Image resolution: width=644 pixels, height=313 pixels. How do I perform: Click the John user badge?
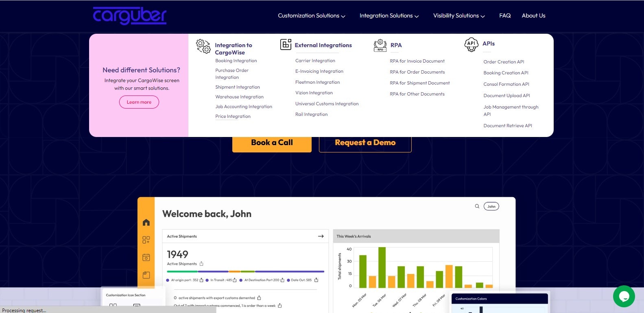(x=491, y=206)
